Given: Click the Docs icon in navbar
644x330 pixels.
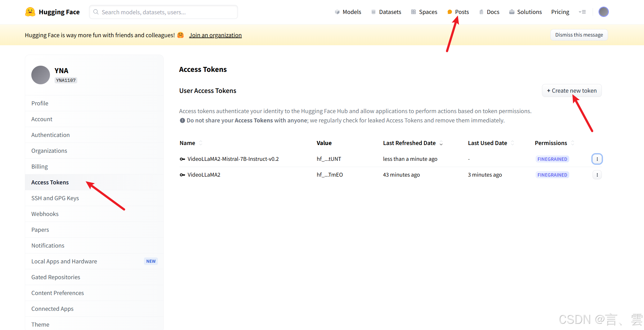Looking at the screenshot, I should tap(481, 12).
